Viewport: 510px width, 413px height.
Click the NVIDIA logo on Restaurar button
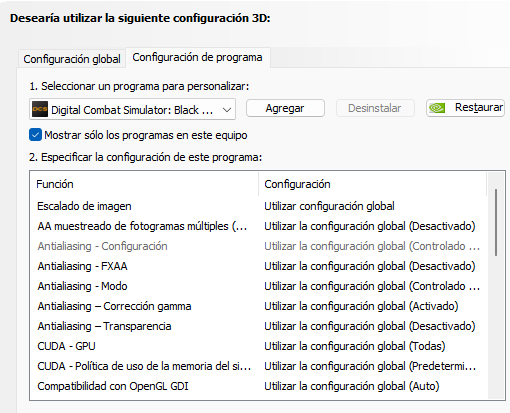437,108
